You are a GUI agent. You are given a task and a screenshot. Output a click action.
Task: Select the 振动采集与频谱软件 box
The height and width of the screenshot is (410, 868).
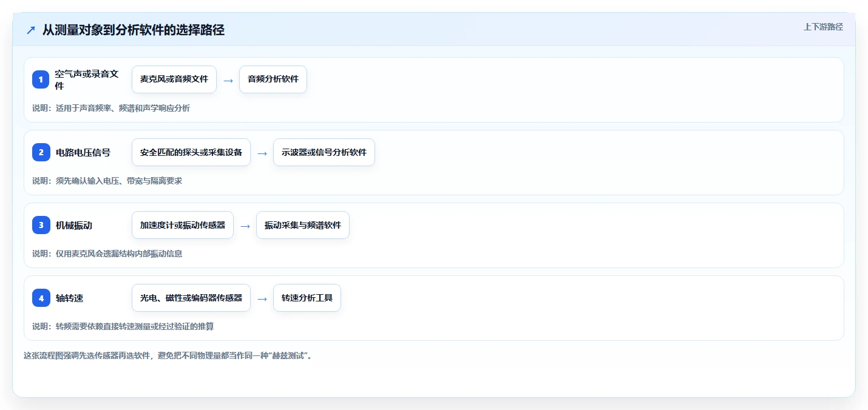(303, 225)
